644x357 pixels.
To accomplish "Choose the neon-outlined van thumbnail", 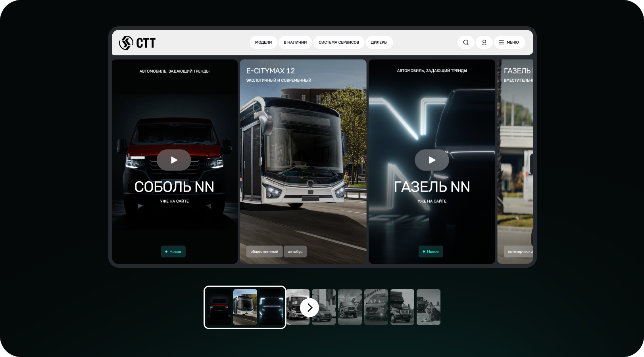I will (271, 307).
